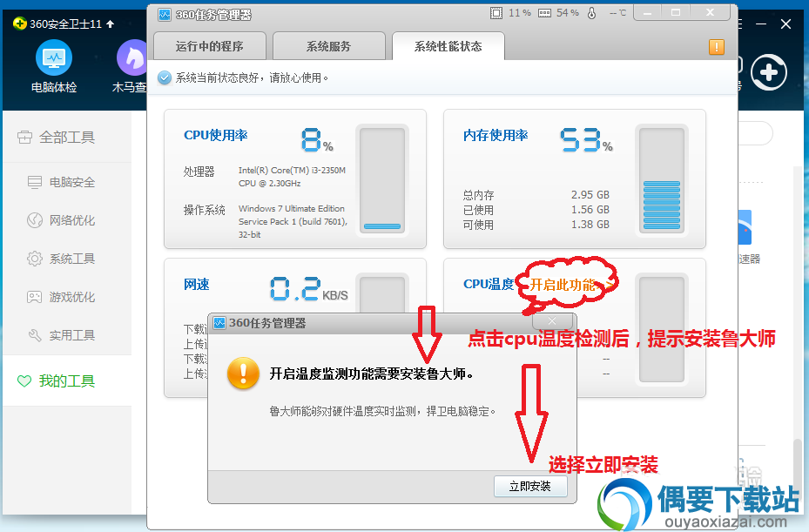Image resolution: width=809 pixels, height=532 pixels.
Task: Click the 2.95 GB total memory value
Action: tap(590, 195)
